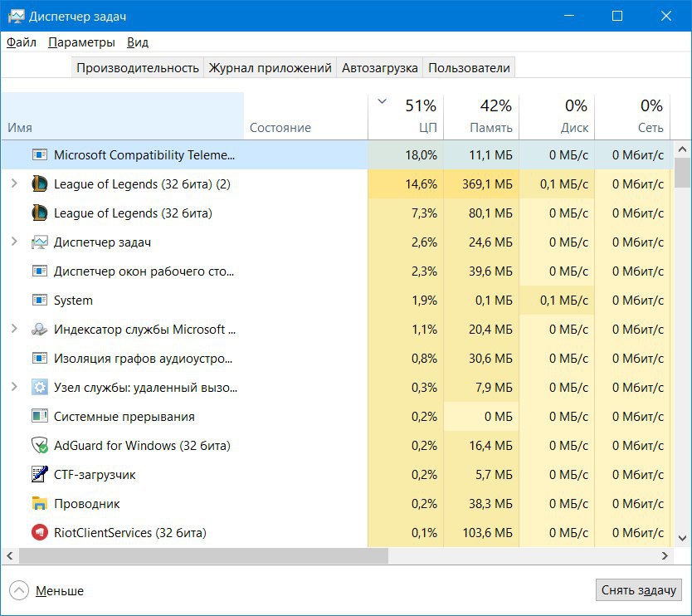Click the vertical scrollbar down arrow
Screen dimensions: 692x616
tap(682, 538)
